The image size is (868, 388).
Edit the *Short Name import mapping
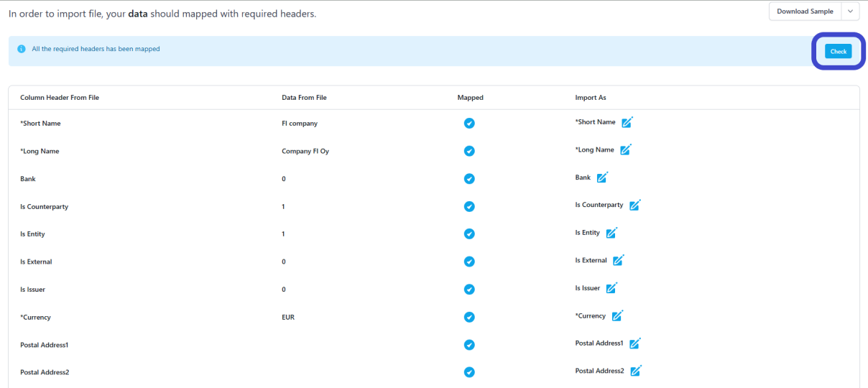[627, 122]
